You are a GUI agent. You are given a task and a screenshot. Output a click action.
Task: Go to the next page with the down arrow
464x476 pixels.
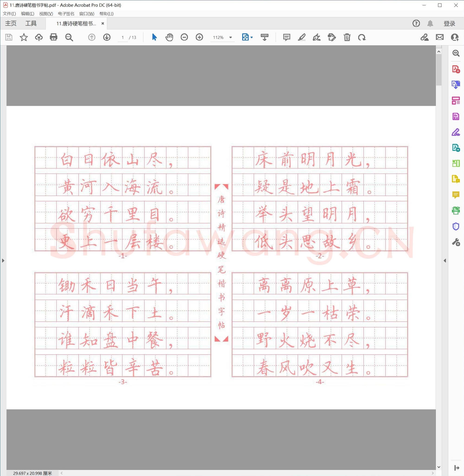click(107, 37)
